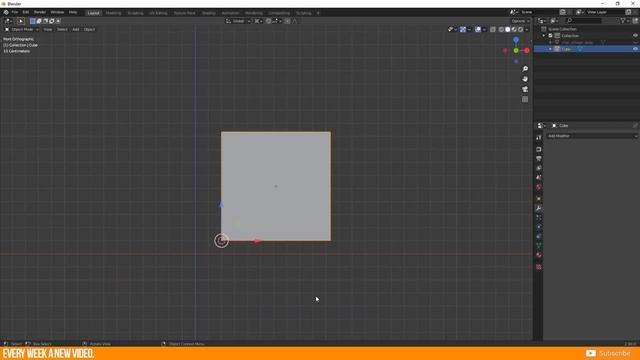Open the Scene properties tab icon
The width and height of the screenshot is (640, 360).
coord(539,178)
